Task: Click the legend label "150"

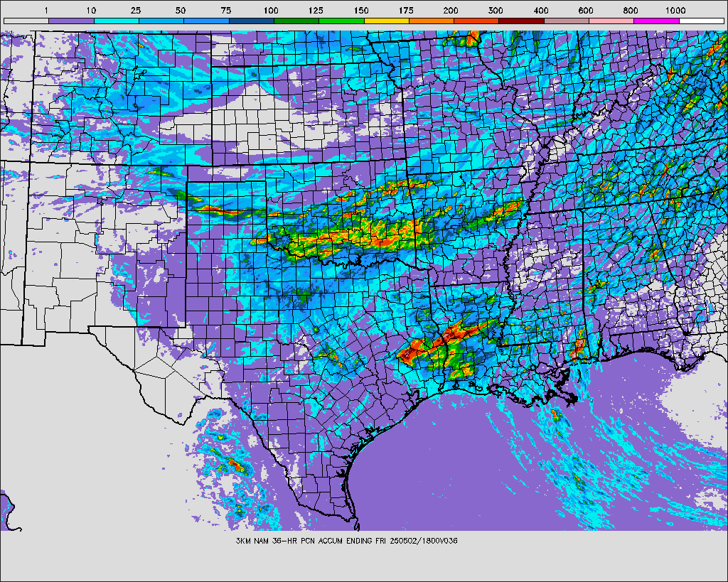Action: [x=361, y=11]
